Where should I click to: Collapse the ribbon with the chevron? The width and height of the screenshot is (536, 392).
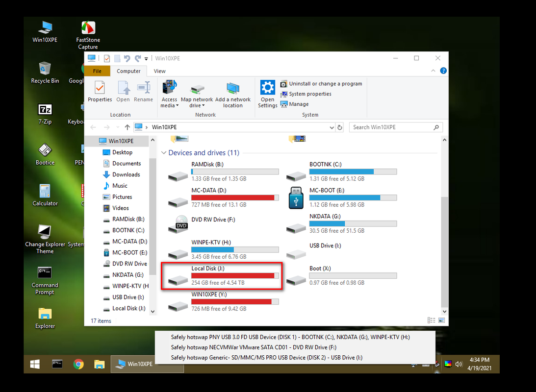(x=433, y=71)
